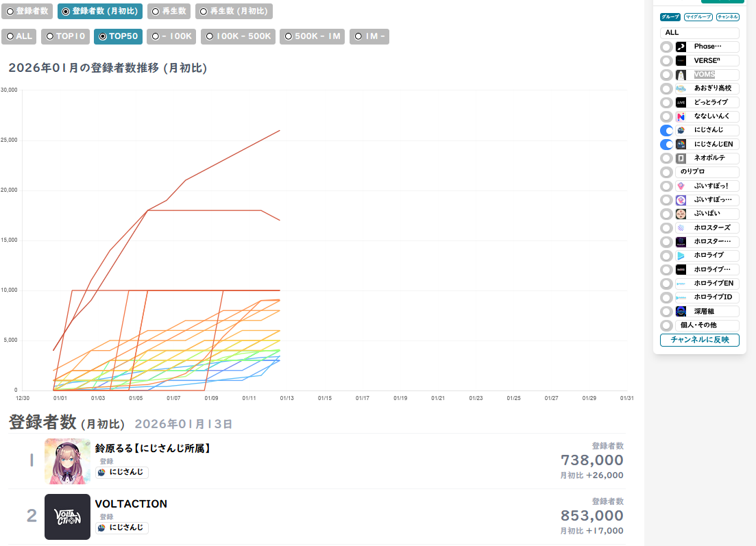Switch to the チャンネル tab in sidebar
The image size is (756, 546).
coord(727,17)
